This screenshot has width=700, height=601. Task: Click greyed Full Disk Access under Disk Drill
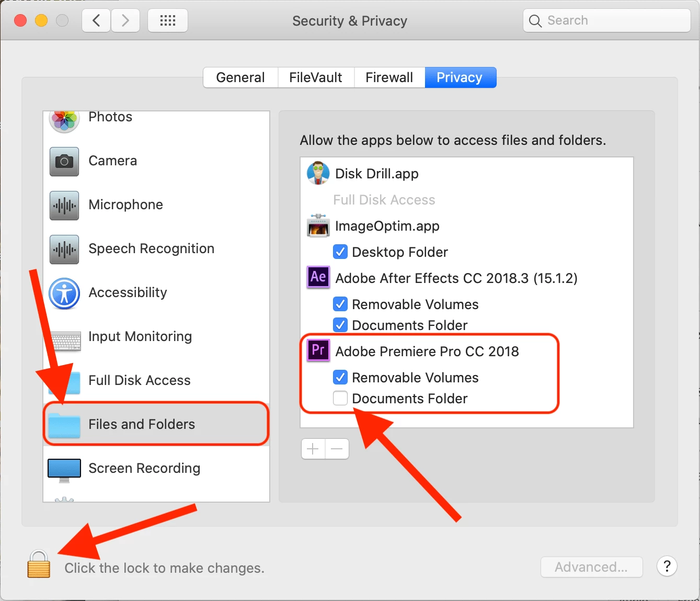[x=384, y=200]
